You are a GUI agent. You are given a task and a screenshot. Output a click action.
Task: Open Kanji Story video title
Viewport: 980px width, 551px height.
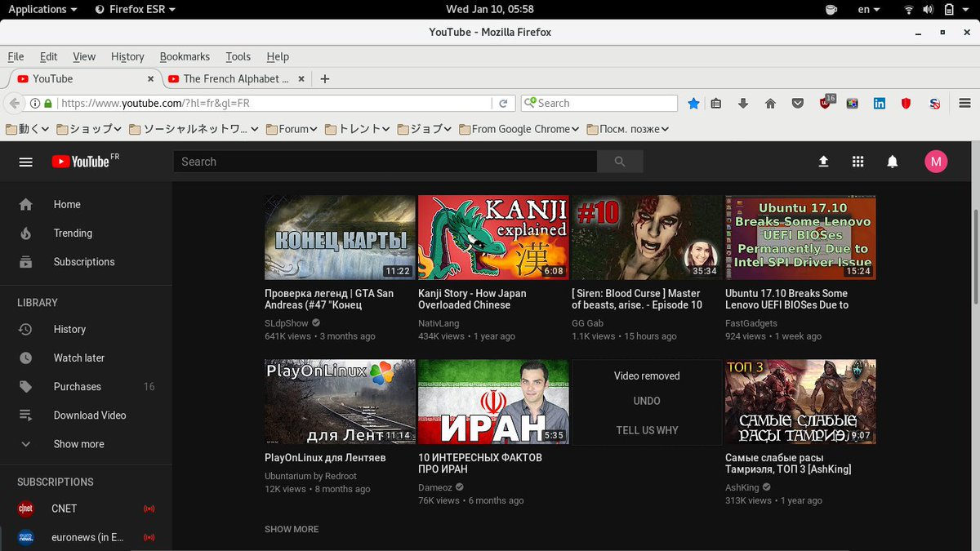pos(472,299)
